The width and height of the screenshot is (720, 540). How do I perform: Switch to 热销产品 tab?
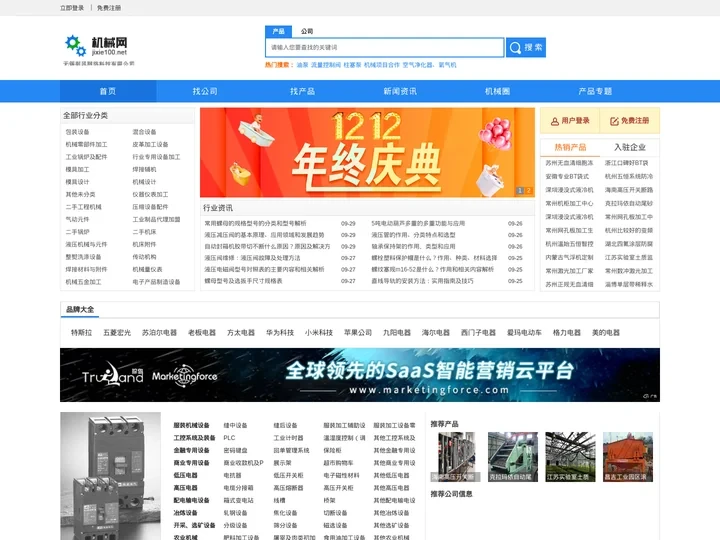(x=570, y=147)
